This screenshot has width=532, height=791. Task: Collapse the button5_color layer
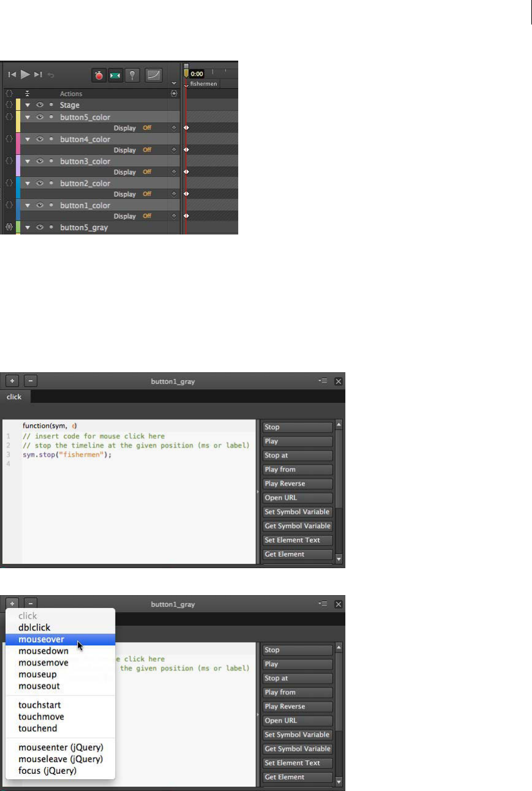28,116
